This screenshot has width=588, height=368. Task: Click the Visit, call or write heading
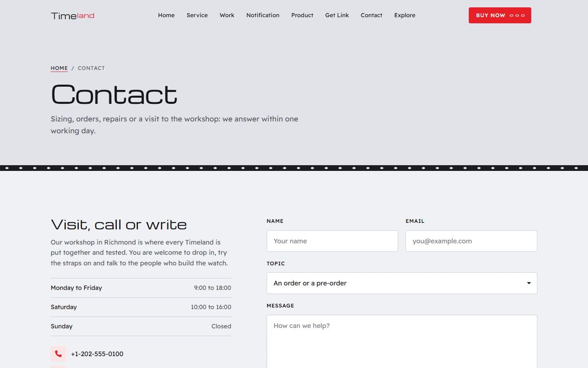click(x=119, y=224)
